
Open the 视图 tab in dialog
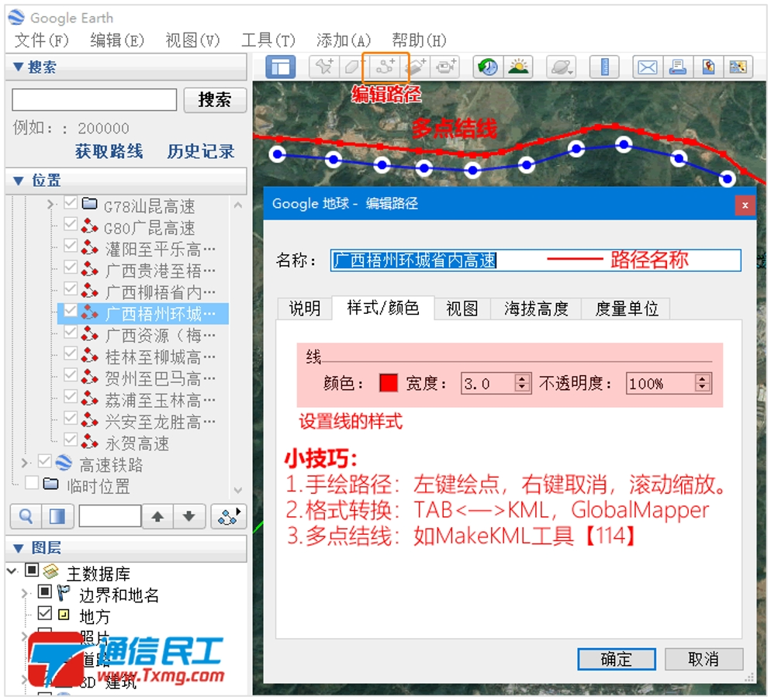tap(462, 309)
